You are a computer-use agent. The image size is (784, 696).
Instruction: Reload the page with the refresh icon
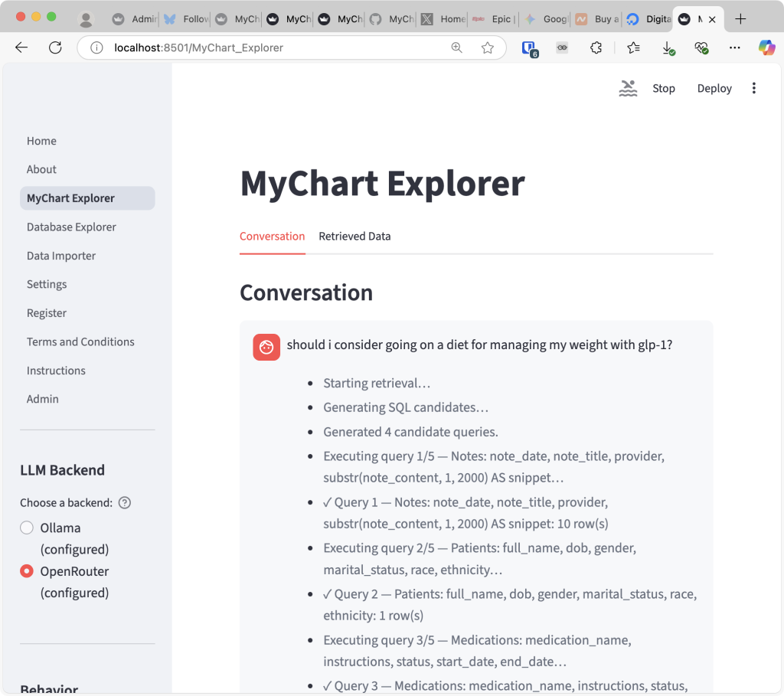pos(55,47)
